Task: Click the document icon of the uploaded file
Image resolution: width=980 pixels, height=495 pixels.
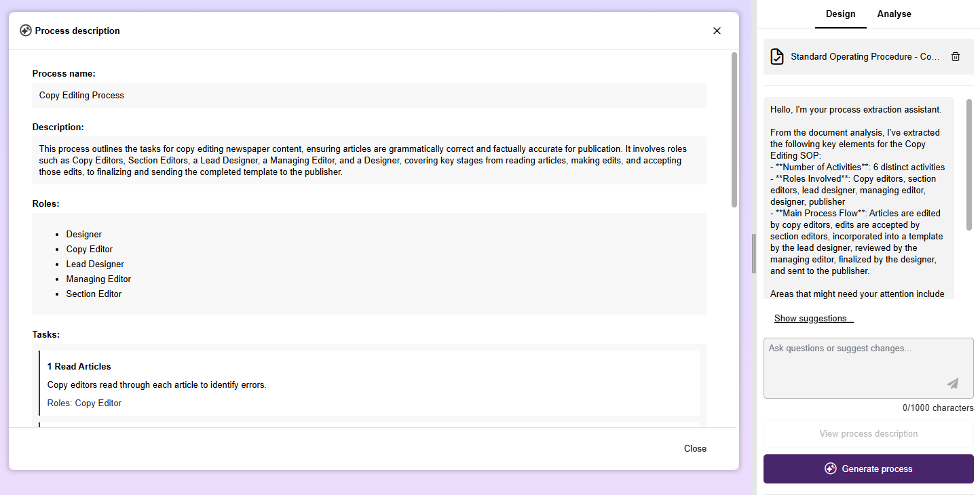Action: tap(777, 57)
